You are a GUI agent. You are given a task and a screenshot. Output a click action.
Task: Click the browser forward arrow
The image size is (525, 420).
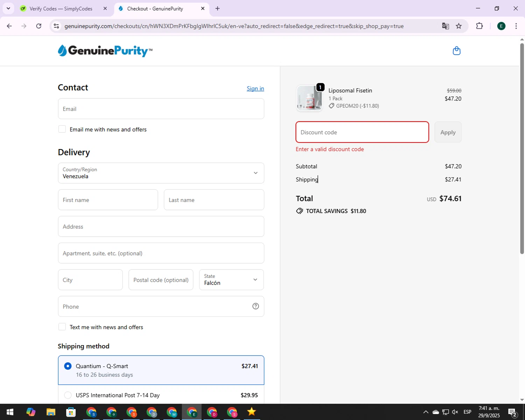click(x=24, y=26)
